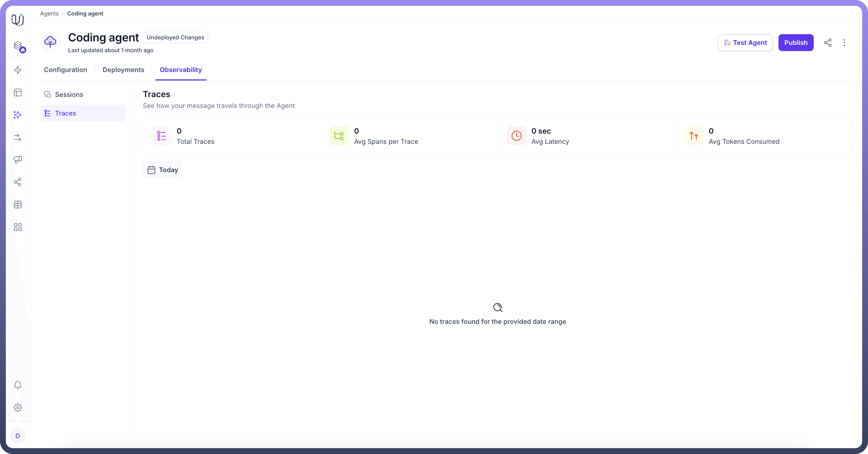
Task: Open settings gear icon in sidebar
Action: point(18,407)
